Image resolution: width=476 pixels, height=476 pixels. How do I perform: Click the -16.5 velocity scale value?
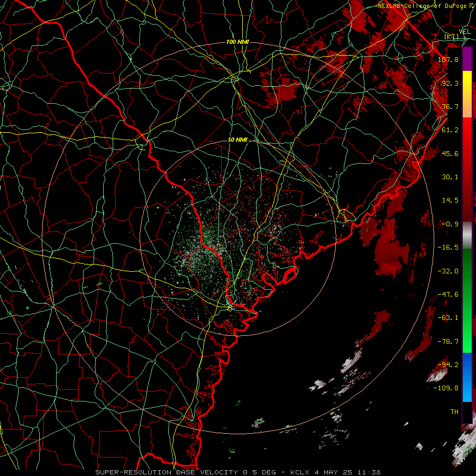(x=448, y=248)
